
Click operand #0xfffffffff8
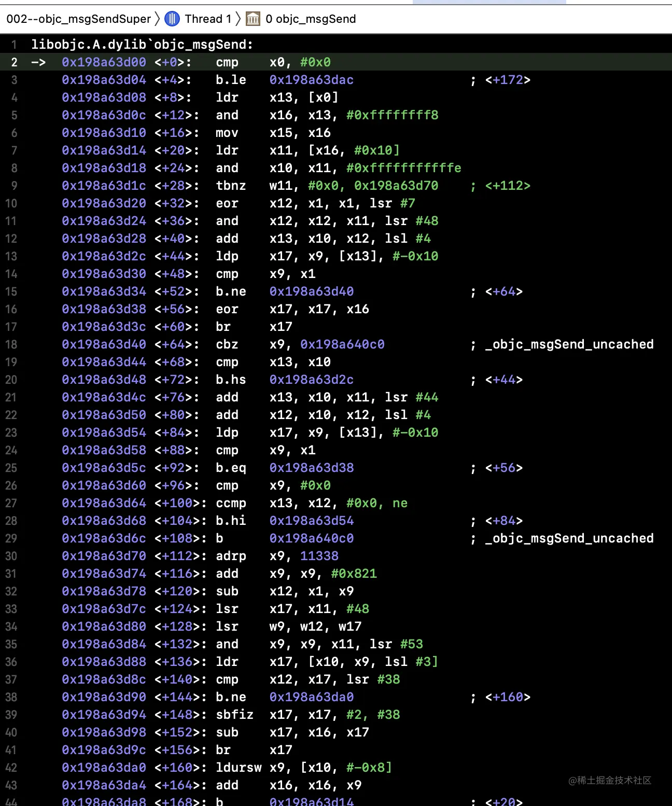[x=393, y=115]
